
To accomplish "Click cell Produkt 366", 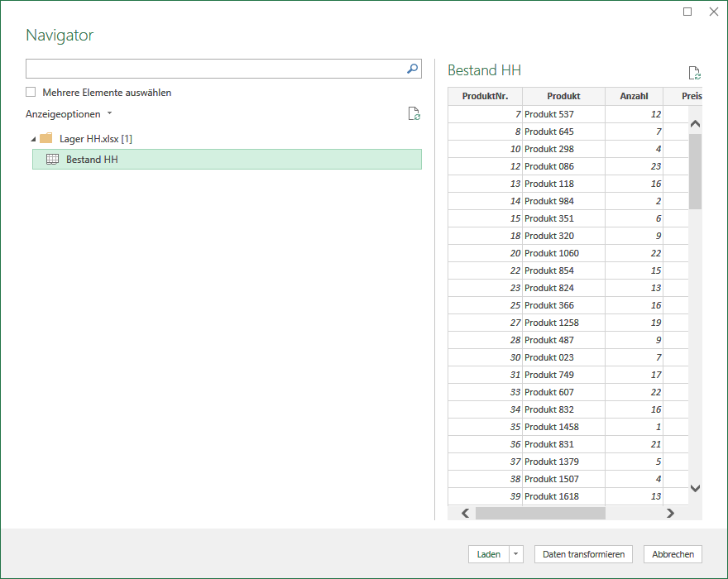I will tap(563, 305).
